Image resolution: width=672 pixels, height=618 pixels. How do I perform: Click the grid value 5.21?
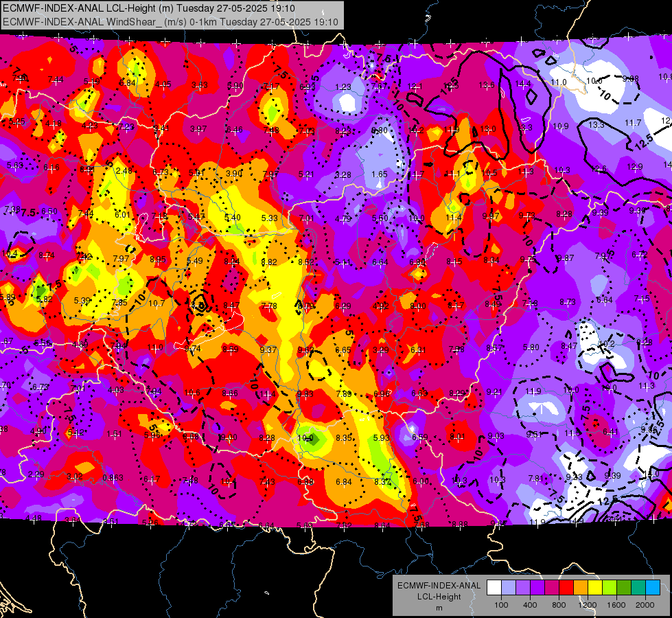(306, 174)
